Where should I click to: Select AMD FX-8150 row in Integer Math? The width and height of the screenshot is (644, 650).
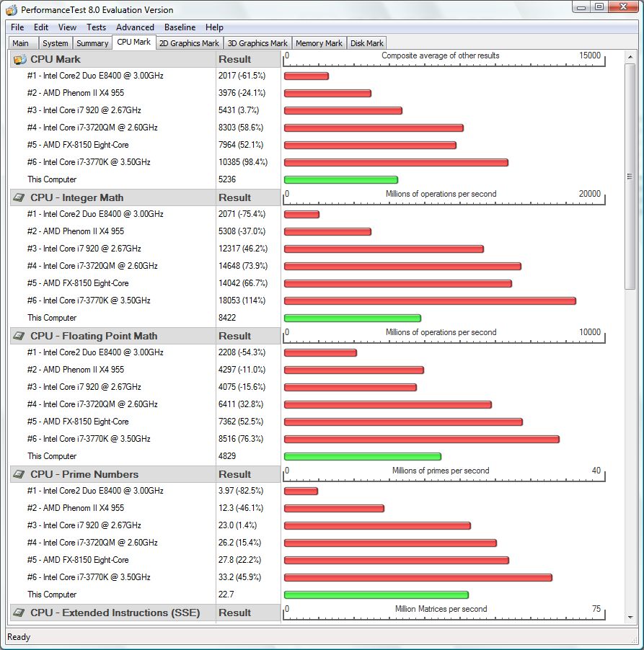pos(78,283)
